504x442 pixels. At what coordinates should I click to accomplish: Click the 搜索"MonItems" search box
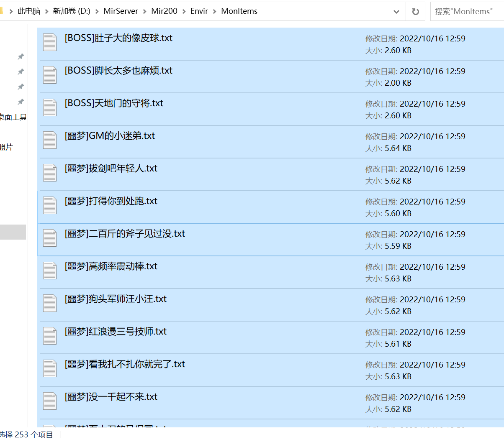(467, 11)
